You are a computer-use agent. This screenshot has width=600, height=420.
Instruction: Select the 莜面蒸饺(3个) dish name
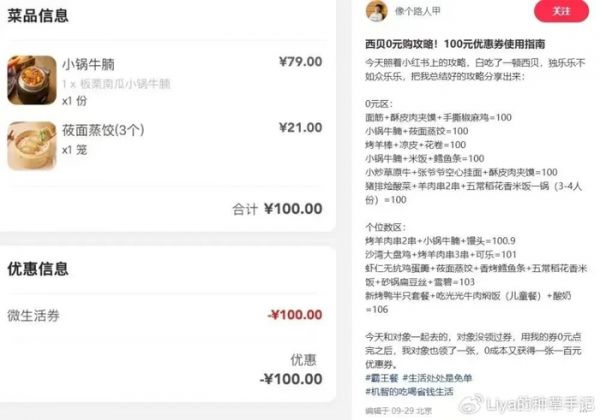103,129
